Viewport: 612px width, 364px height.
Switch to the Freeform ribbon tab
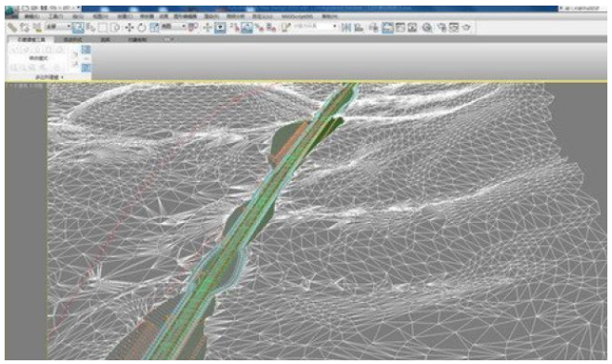(73, 39)
